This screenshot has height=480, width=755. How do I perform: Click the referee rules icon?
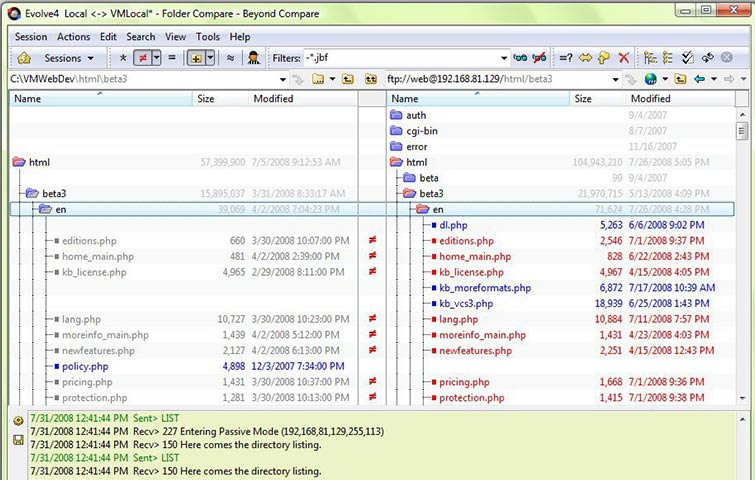pyautogui.click(x=253, y=58)
